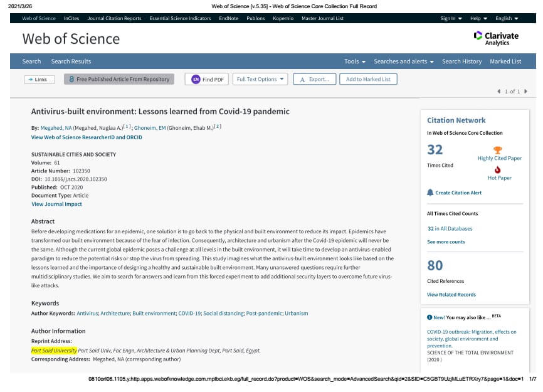Click the 80 Cited References count
This screenshot has width=543, height=392.
click(435, 265)
